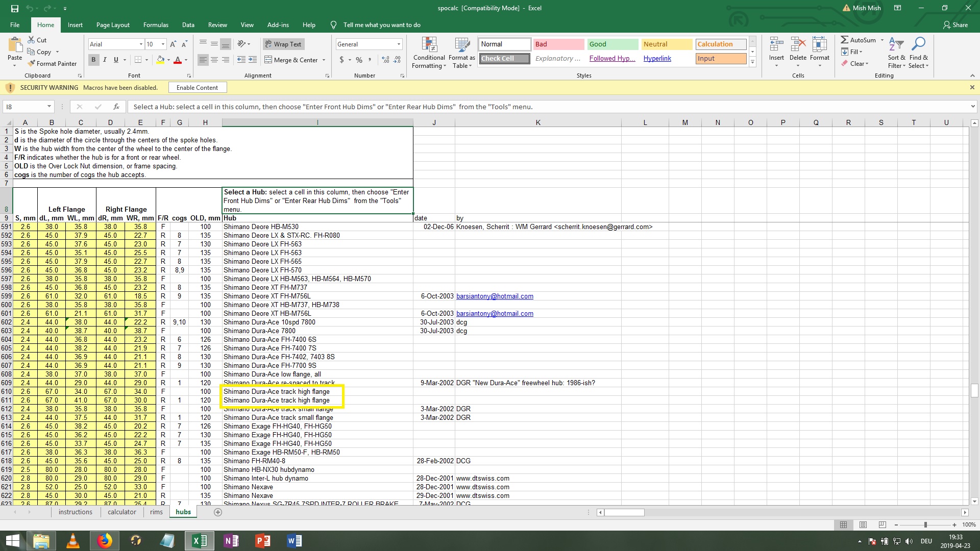Open the font name dropdown showing Arial
980x551 pixels.
click(141, 44)
